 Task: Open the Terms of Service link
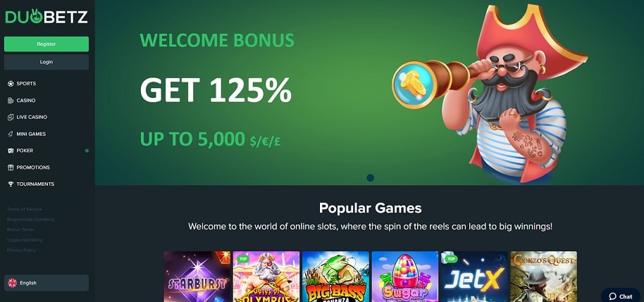pyautogui.click(x=24, y=209)
